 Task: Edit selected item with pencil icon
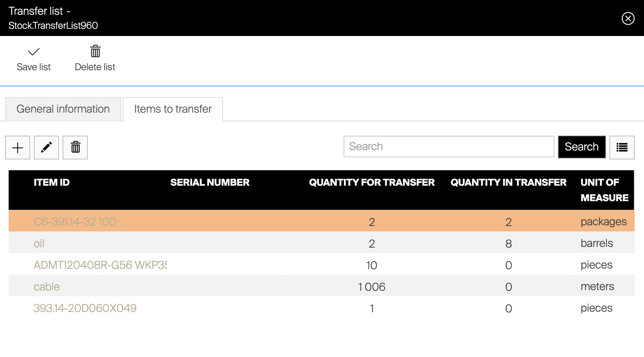coord(46,148)
